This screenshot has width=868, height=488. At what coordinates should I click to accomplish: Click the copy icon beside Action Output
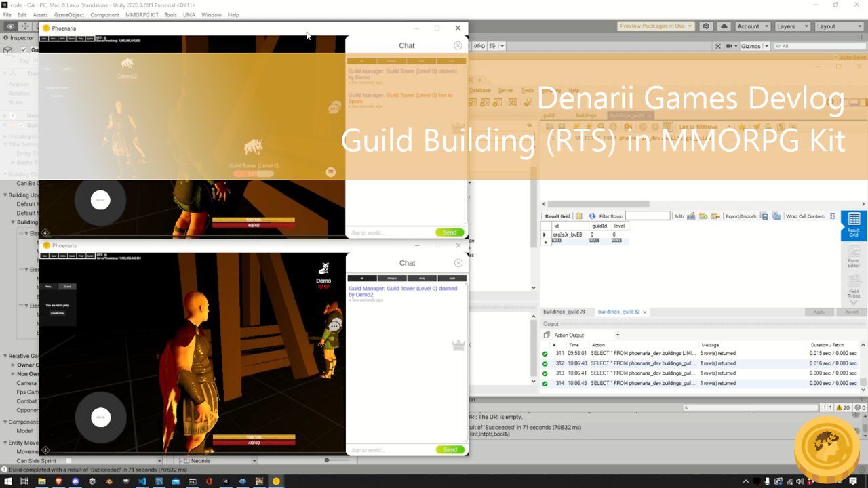tap(547, 335)
